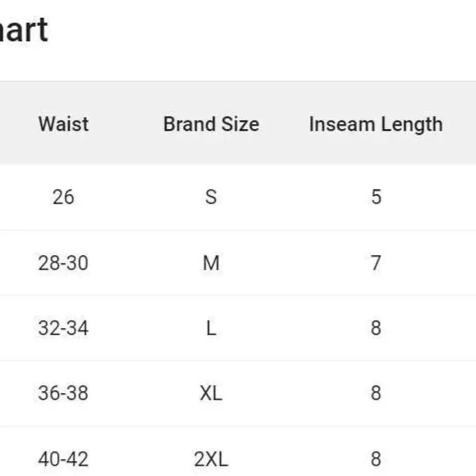The height and width of the screenshot is (476, 476).
Task: Click brand size XL cell
Action: point(211,393)
